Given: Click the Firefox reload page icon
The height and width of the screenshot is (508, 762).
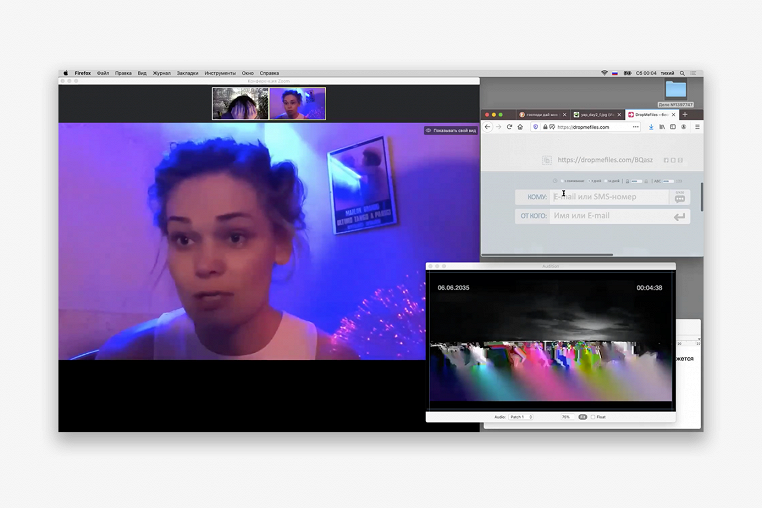Looking at the screenshot, I should coord(509,127).
